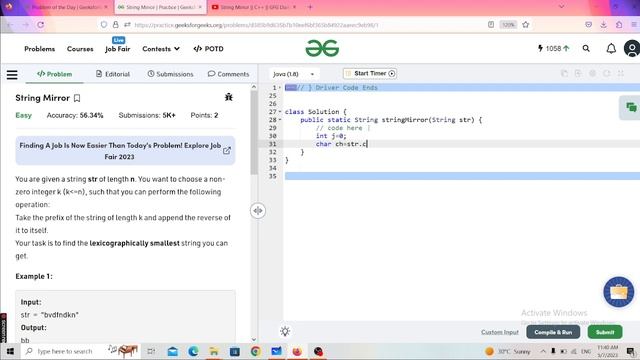640x360 pixels.
Task: Click the Compile & Run button
Action: click(x=553, y=332)
